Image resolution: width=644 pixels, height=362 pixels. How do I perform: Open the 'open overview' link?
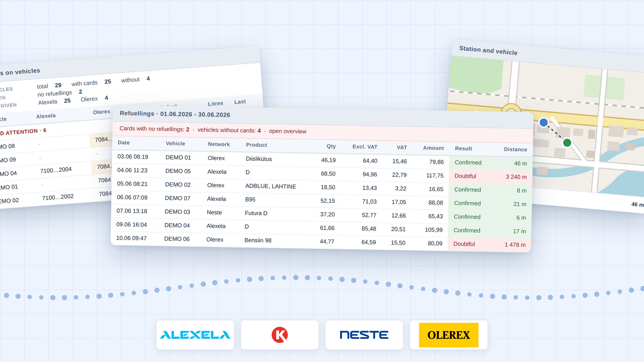287,131
